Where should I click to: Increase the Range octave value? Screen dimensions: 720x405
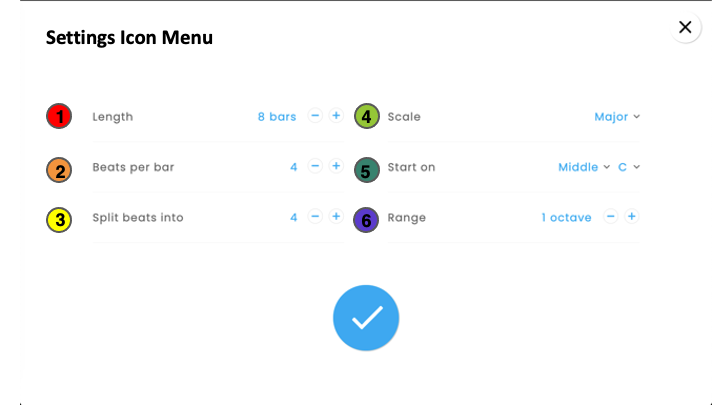632,216
